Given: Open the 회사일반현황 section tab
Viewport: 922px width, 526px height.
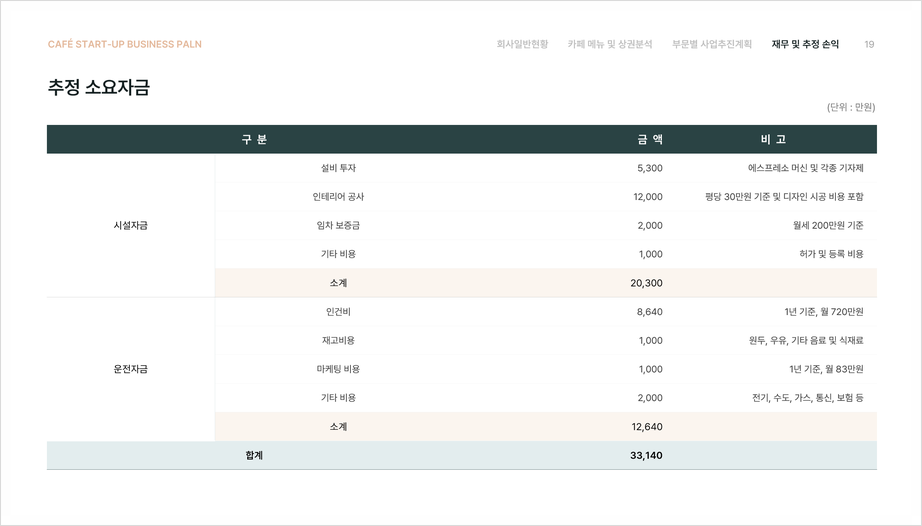Looking at the screenshot, I should pyautogui.click(x=522, y=44).
